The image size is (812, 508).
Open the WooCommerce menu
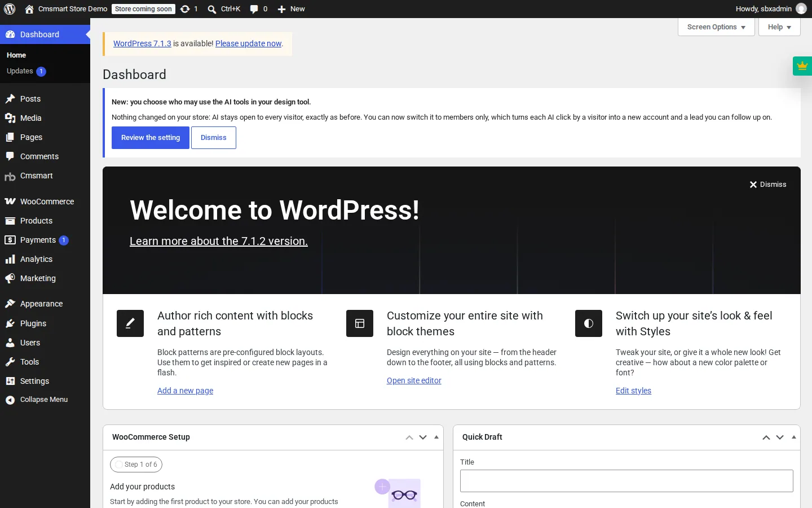pyautogui.click(x=45, y=202)
